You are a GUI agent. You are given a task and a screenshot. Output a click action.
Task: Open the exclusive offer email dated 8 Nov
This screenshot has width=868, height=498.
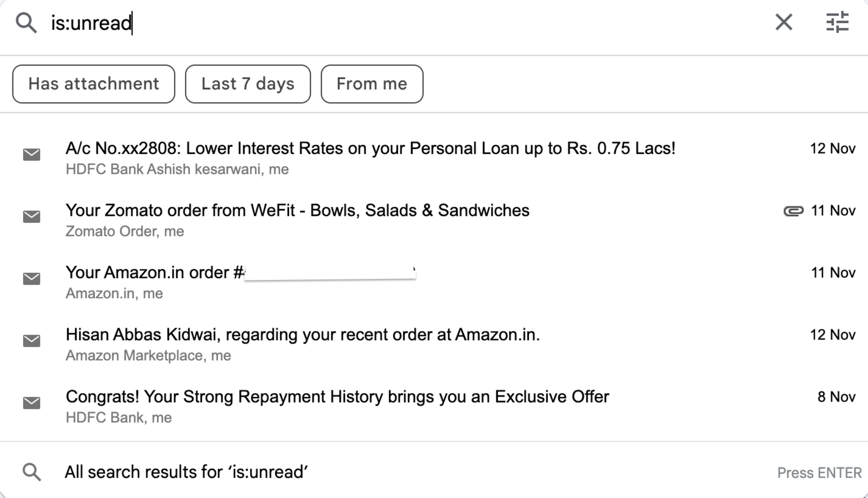tap(337, 397)
